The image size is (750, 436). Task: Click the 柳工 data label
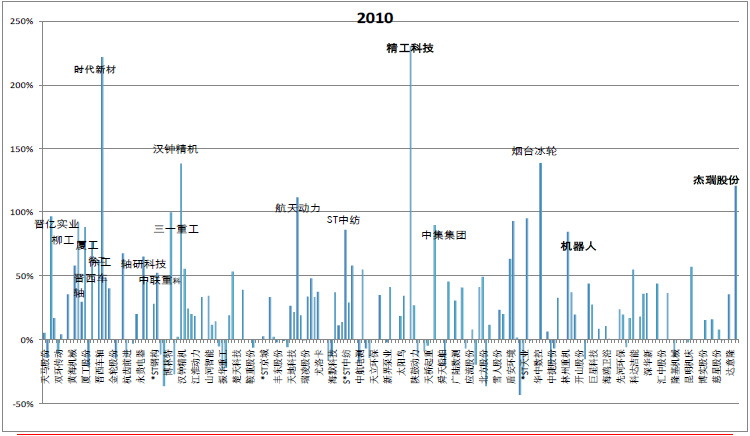[63, 240]
